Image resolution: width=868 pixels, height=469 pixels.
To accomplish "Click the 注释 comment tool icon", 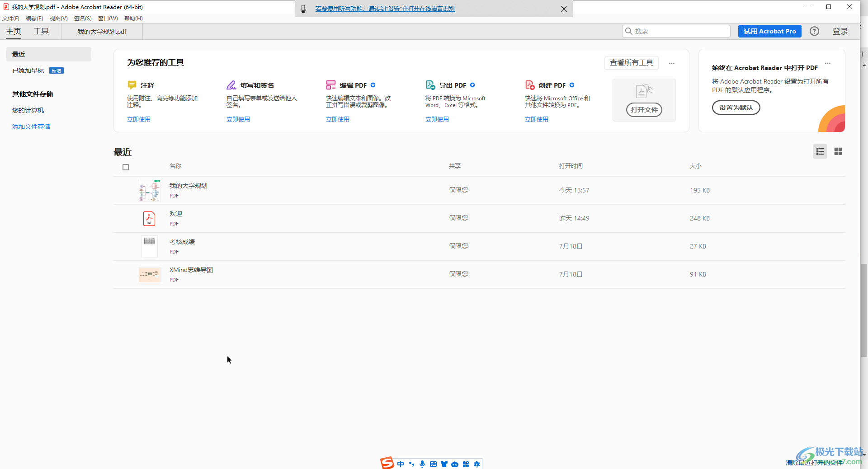I will click(x=132, y=85).
